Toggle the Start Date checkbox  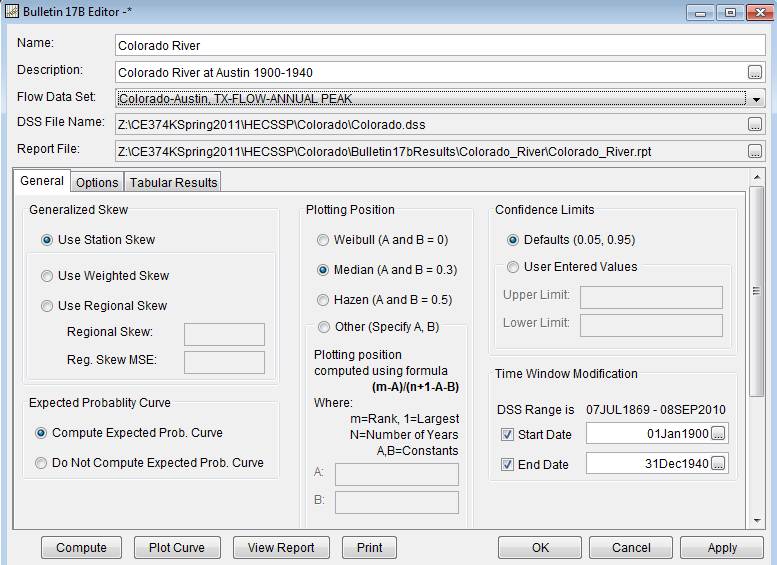click(x=507, y=435)
